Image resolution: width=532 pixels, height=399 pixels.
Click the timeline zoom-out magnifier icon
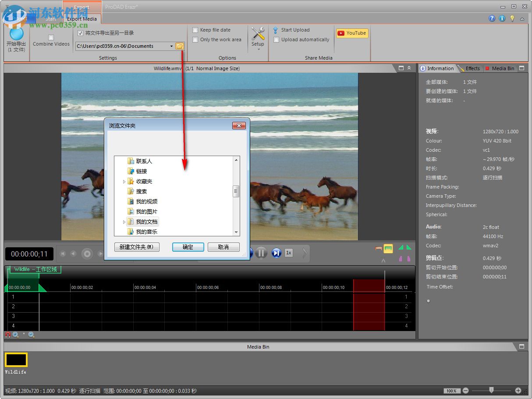click(x=31, y=335)
